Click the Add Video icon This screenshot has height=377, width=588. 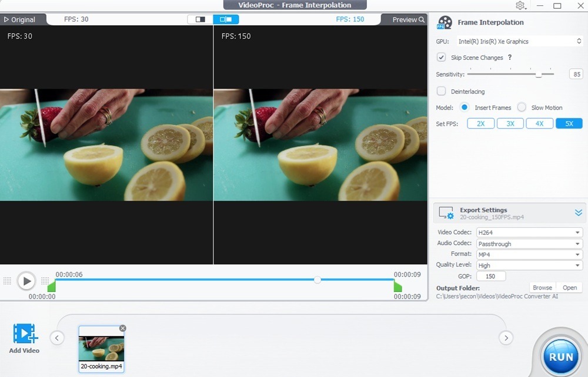coord(24,334)
